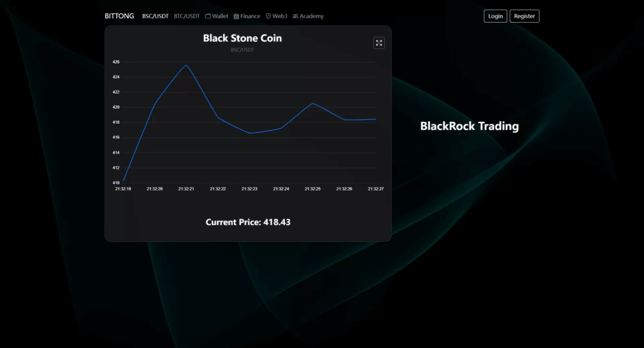644x348 pixels.
Task: Click the 426 value on price axis
Action: pyautogui.click(x=116, y=62)
